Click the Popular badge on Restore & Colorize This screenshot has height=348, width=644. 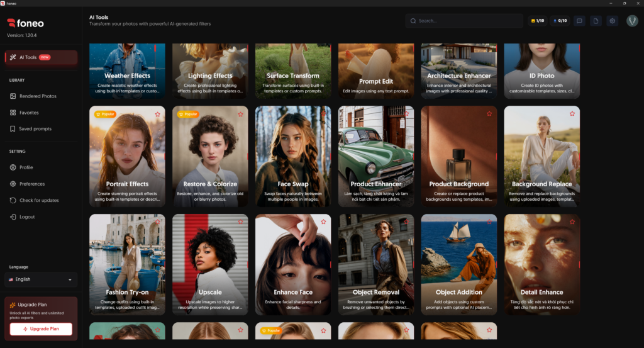click(x=188, y=115)
